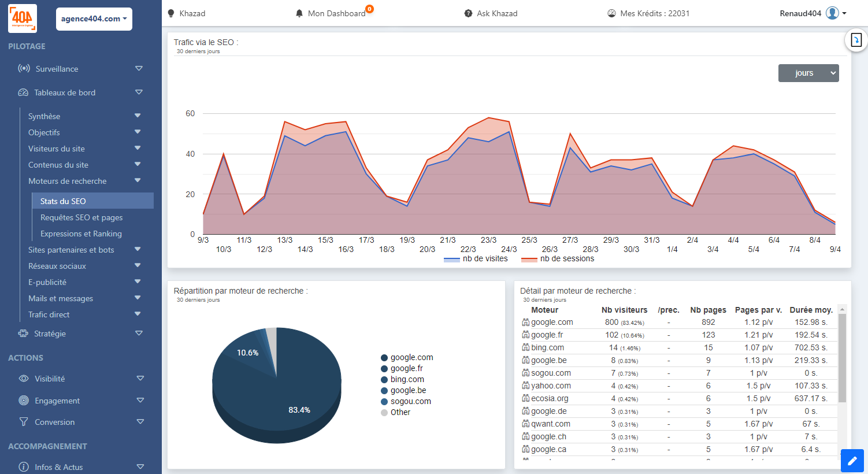Image resolution: width=868 pixels, height=474 pixels.
Task: Toggle bing.com pie legend entry
Action: 402,379
